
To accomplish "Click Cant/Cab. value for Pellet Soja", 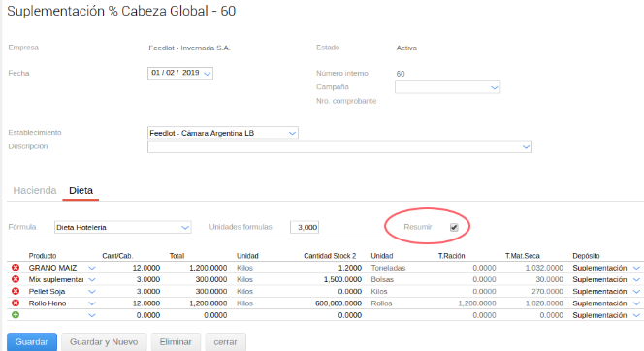I will point(148,292).
